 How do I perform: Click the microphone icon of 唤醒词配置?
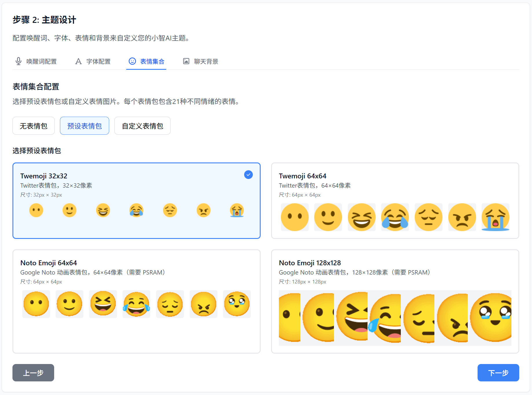pyautogui.click(x=19, y=61)
